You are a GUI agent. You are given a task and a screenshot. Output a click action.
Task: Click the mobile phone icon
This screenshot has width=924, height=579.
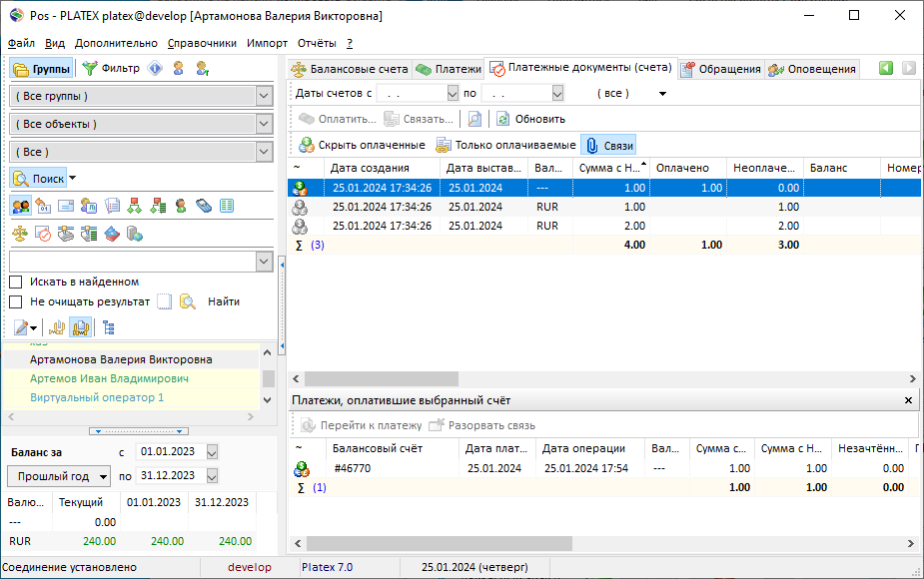(x=204, y=206)
